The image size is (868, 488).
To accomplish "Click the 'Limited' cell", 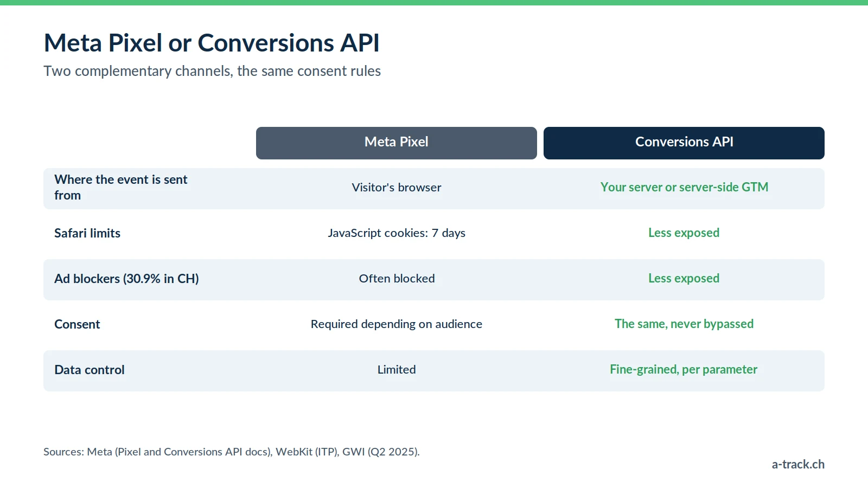I will [397, 370].
